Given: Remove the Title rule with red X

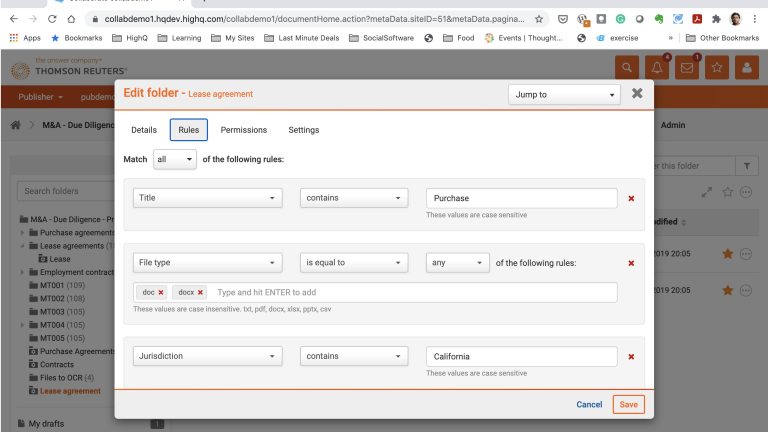Looking at the screenshot, I should (631, 198).
